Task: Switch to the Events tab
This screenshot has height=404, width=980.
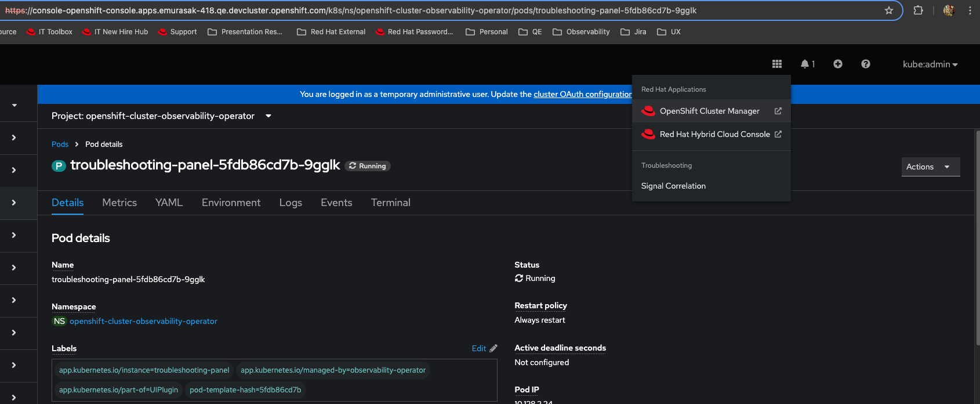Action: point(336,203)
